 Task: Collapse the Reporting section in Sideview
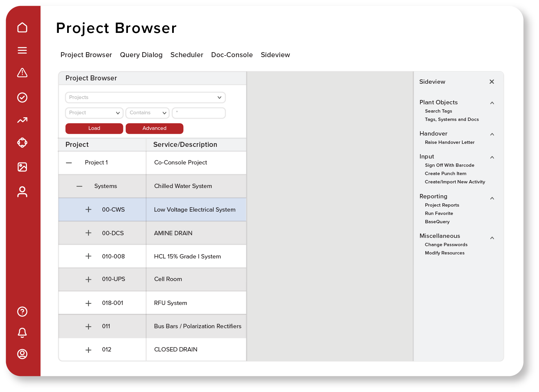tap(492, 198)
